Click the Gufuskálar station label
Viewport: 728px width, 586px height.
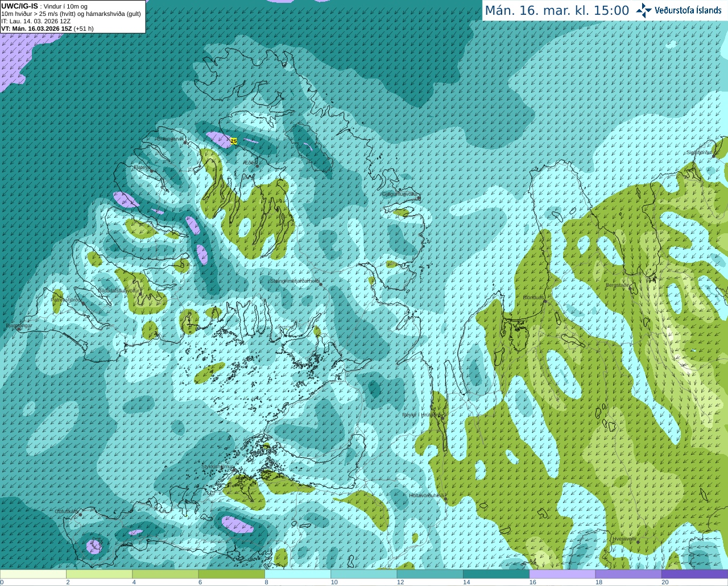[x=67, y=511]
